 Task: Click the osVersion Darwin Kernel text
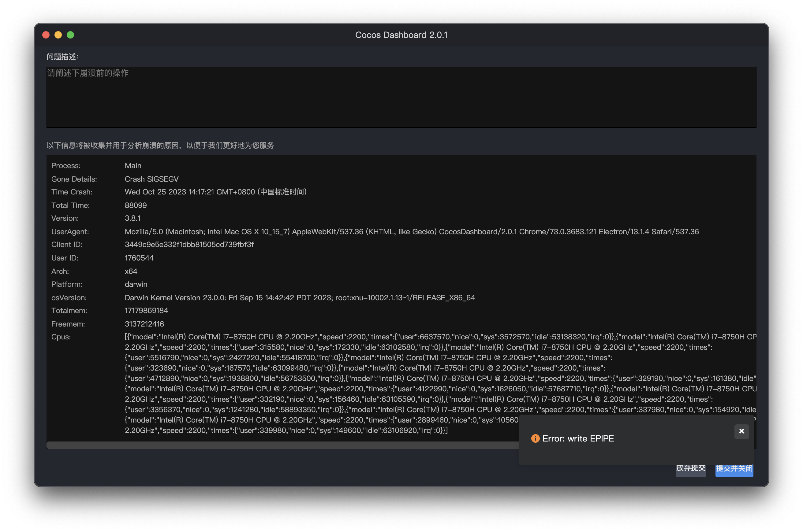[x=300, y=297]
